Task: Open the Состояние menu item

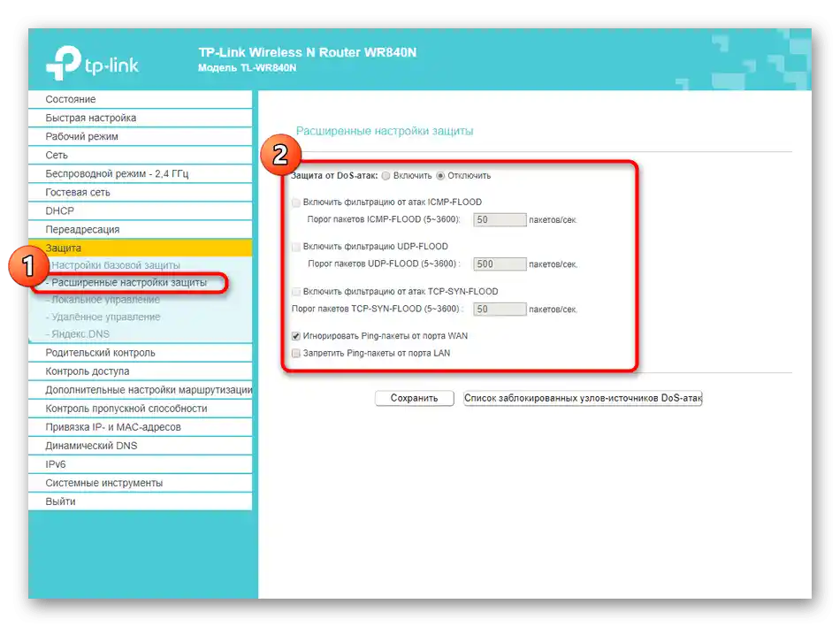Action: pyautogui.click(x=140, y=99)
